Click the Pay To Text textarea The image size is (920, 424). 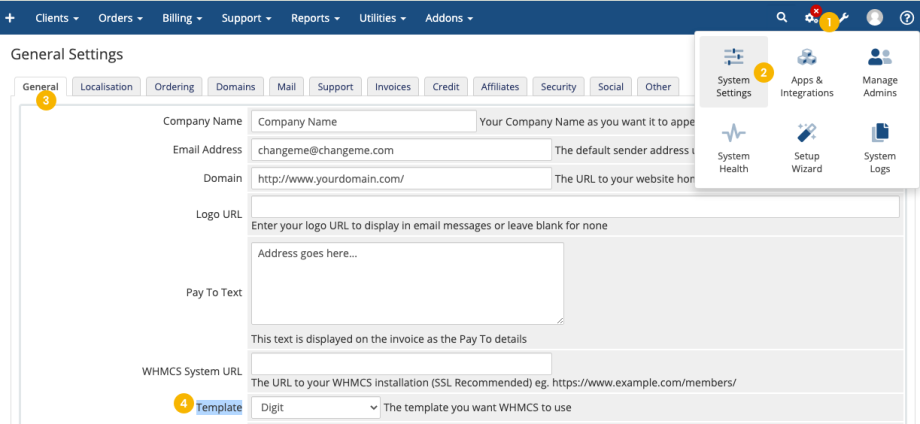407,283
